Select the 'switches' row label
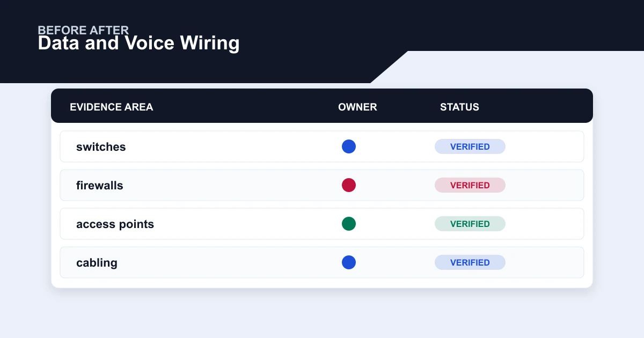Screen dimensions: 644x338 (101, 146)
